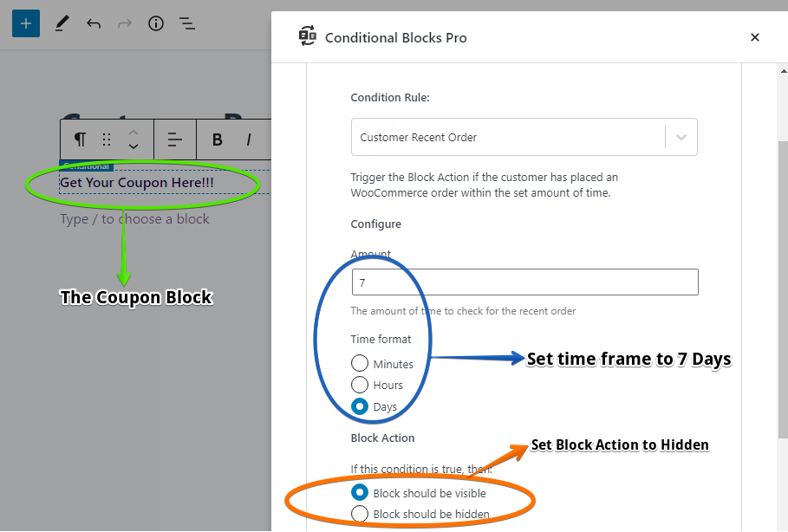Undo the last change
This screenshot has height=532, width=788.
tap(94, 23)
